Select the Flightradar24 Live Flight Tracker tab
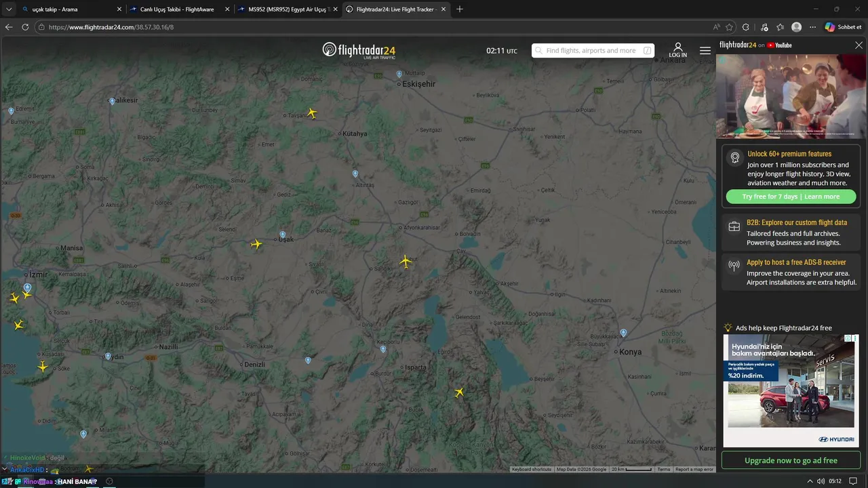Screen dimensions: 868x488 [396, 9]
